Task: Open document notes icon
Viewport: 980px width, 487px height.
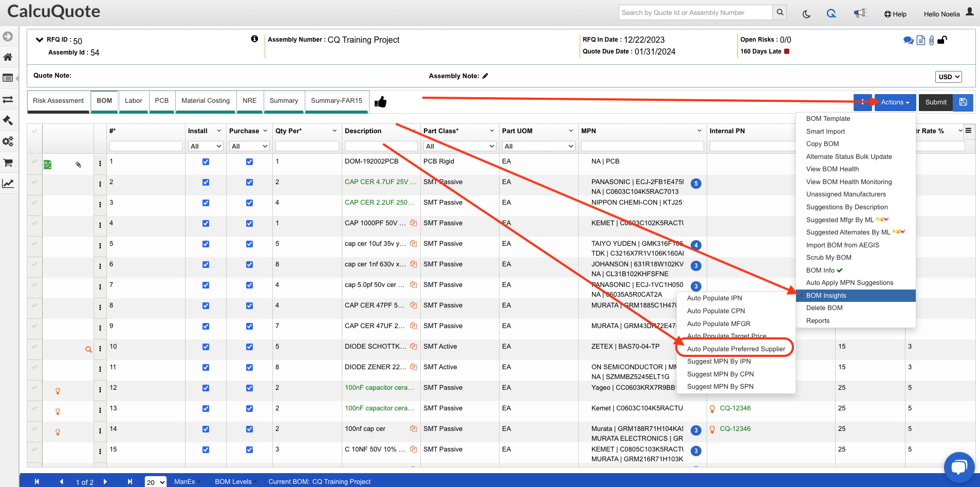Action: (x=921, y=40)
